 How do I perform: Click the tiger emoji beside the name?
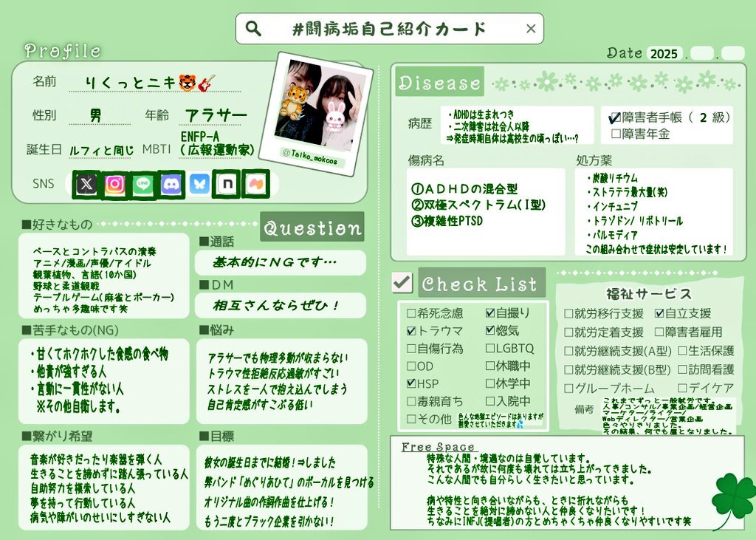[187, 83]
